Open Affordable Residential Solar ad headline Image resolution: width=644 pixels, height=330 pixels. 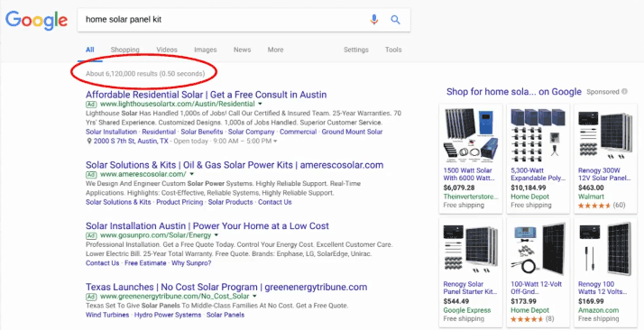pos(207,95)
